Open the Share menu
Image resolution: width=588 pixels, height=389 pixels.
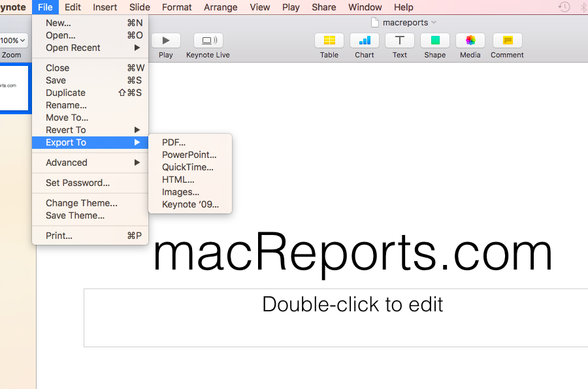(x=324, y=7)
